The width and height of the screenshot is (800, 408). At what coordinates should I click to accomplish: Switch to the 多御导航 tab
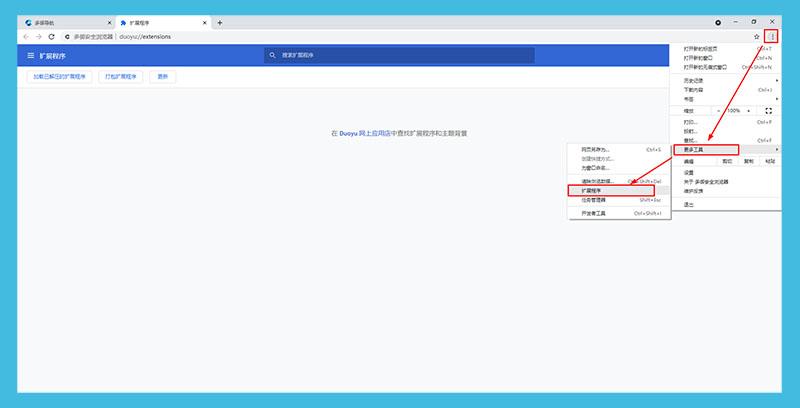pos(60,22)
